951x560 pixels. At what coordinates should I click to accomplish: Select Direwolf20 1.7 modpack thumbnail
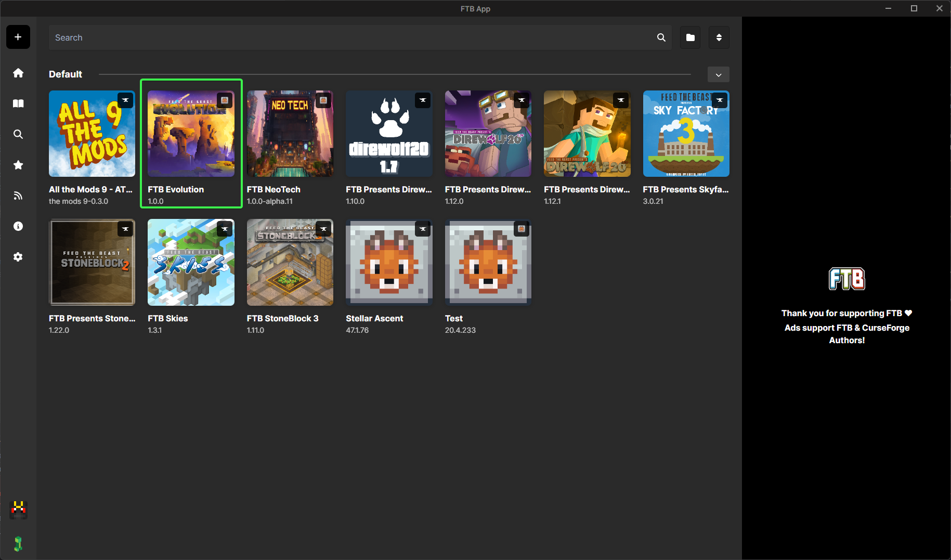pyautogui.click(x=389, y=134)
